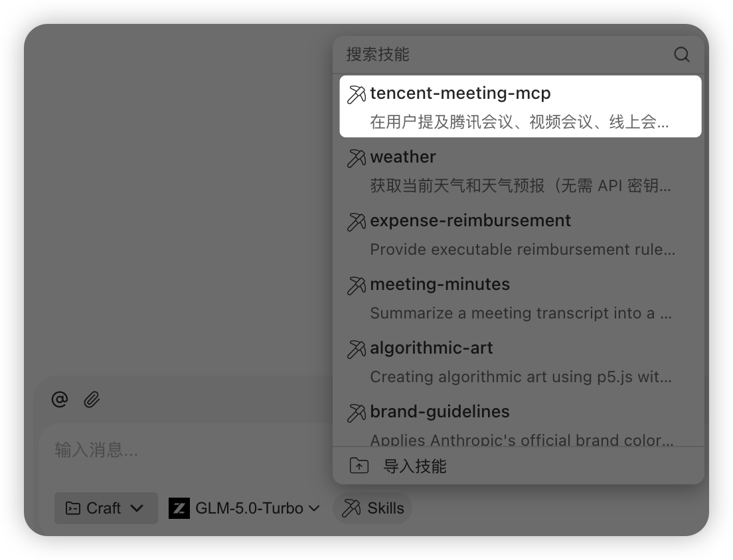Click the @ mention icon above the message box

click(x=60, y=399)
